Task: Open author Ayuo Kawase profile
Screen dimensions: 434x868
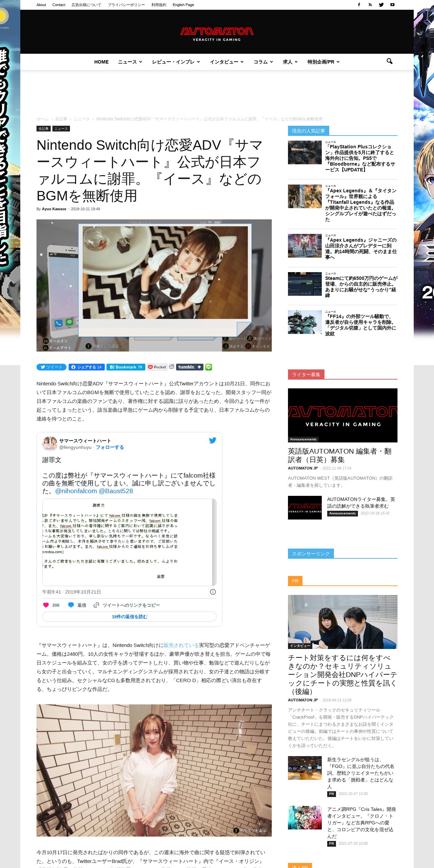Action: [54, 209]
